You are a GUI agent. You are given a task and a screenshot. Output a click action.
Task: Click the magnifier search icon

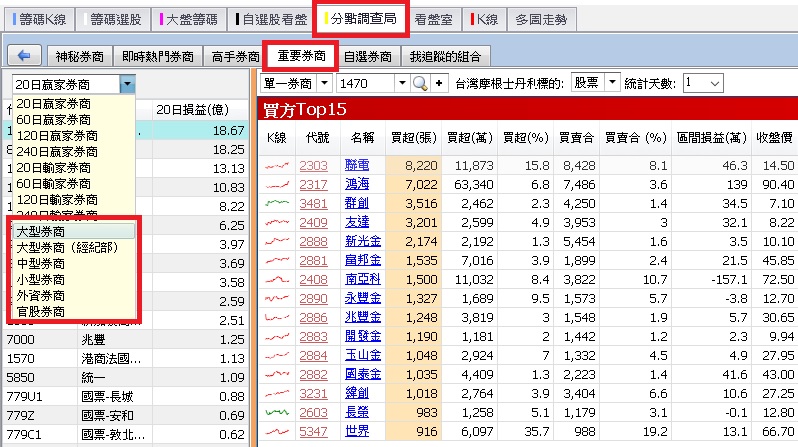click(420, 83)
